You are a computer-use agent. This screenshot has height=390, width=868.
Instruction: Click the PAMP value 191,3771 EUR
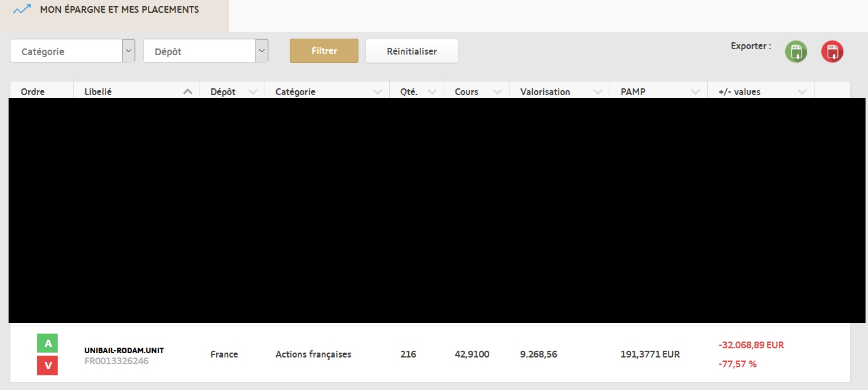650,354
